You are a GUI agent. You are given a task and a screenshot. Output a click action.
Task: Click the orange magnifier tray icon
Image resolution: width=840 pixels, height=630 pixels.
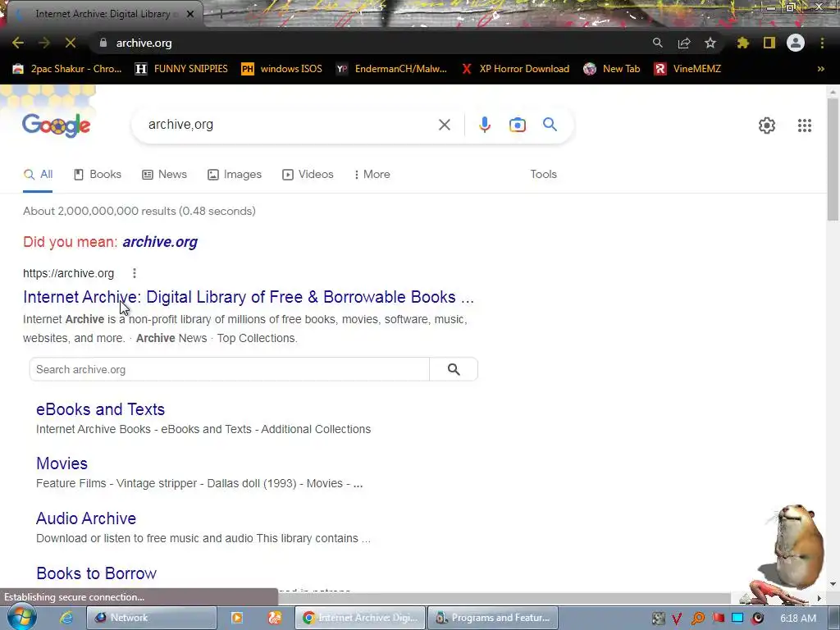tap(697, 619)
